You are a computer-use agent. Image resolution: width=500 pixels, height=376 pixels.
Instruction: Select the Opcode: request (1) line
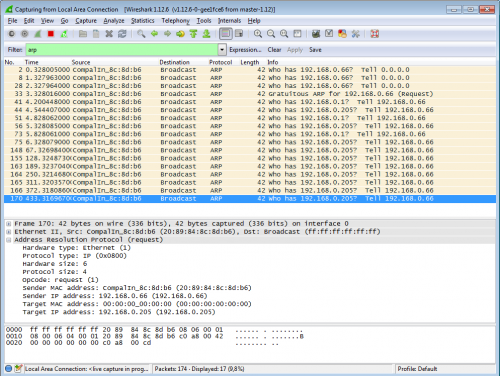click(x=61, y=280)
